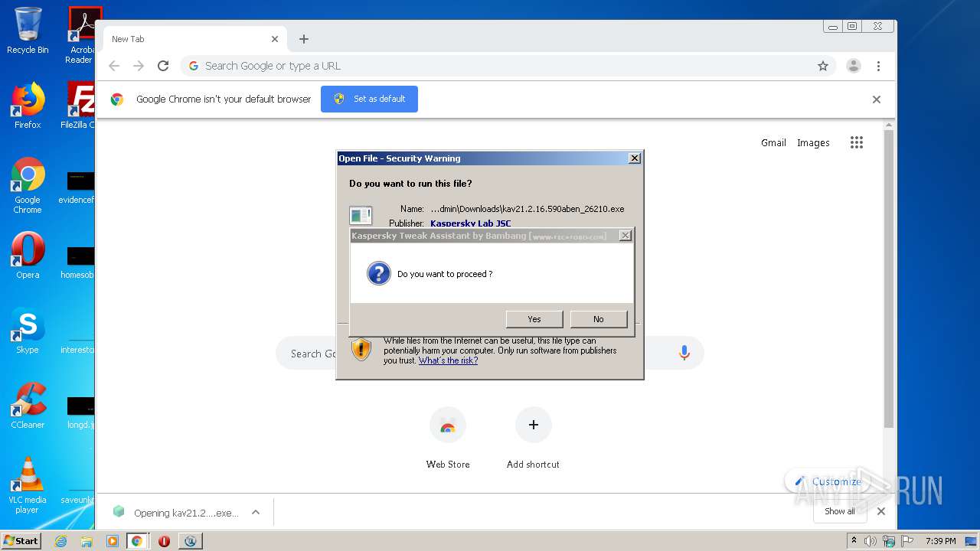The height and width of the screenshot is (551, 980).
Task: Open the What's the risk link
Action: [448, 360]
